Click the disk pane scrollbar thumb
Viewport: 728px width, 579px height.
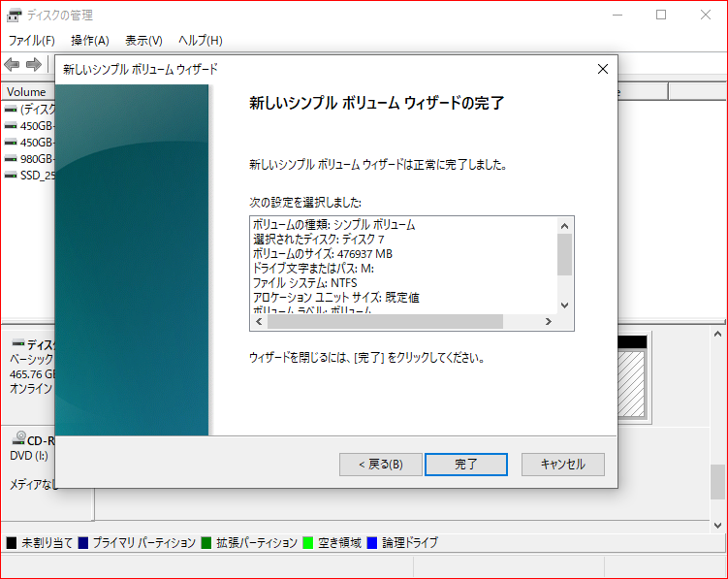[717, 482]
